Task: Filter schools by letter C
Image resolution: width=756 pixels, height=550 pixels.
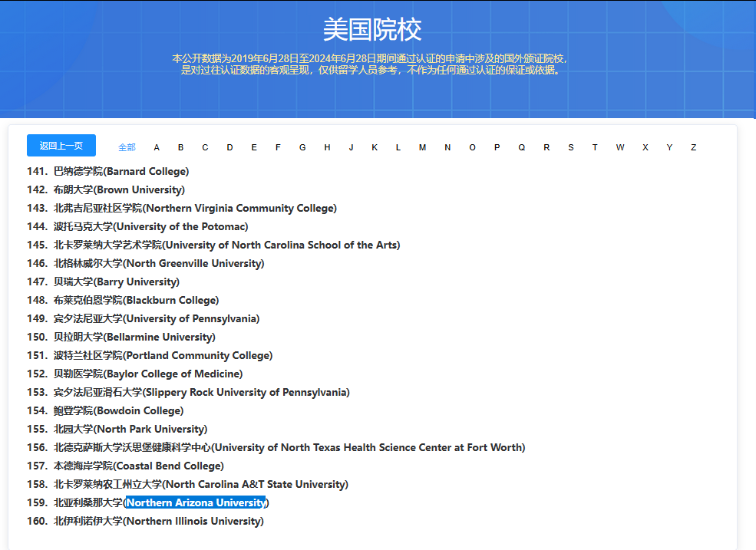Action: 205,147
